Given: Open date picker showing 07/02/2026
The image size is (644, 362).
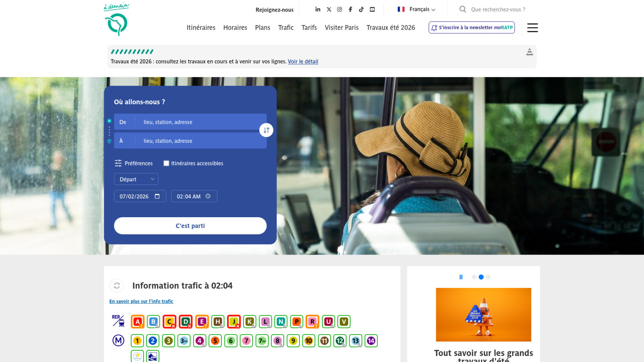Looking at the screenshot, I should pyautogui.click(x=140, y=196).
